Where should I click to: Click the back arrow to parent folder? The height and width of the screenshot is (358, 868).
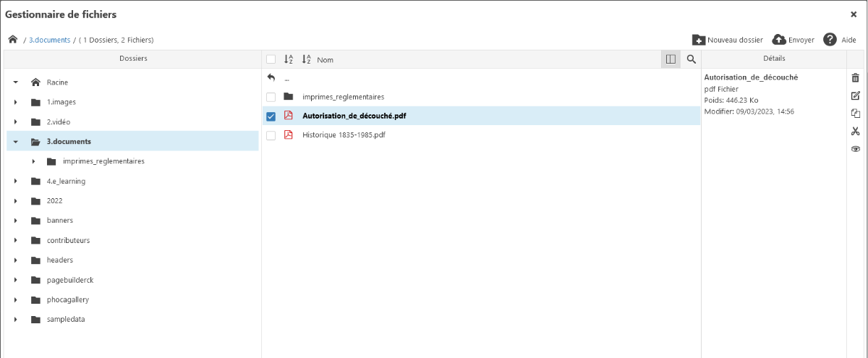pyautogui.click(x=271, y=77)
